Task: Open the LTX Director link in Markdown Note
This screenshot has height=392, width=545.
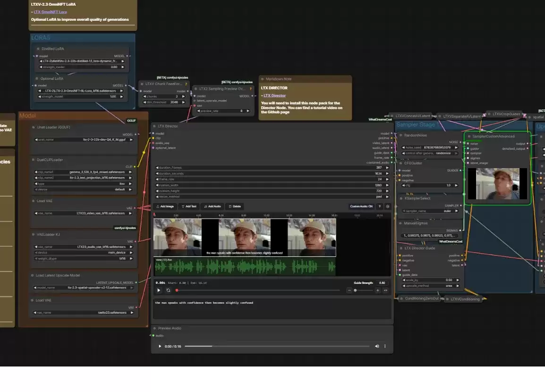Action: [x=274, y=95]
